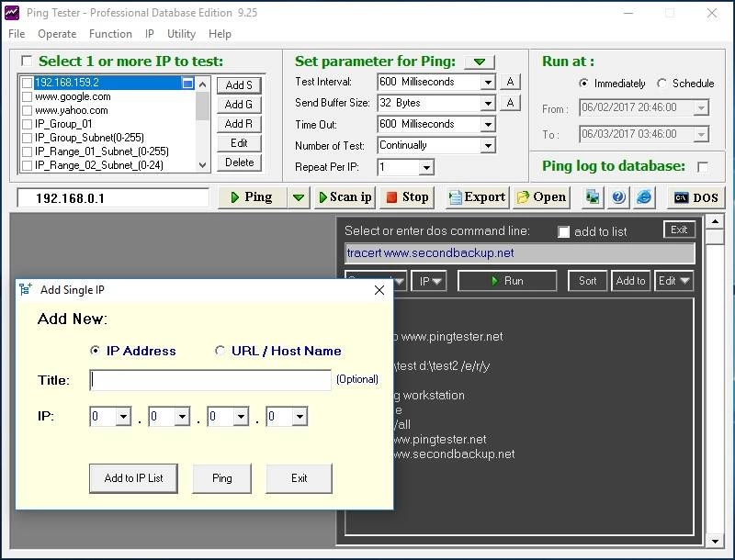
Task: Open Test Interval dropdown
Action: pyautogui.click(x=488, y=83)
